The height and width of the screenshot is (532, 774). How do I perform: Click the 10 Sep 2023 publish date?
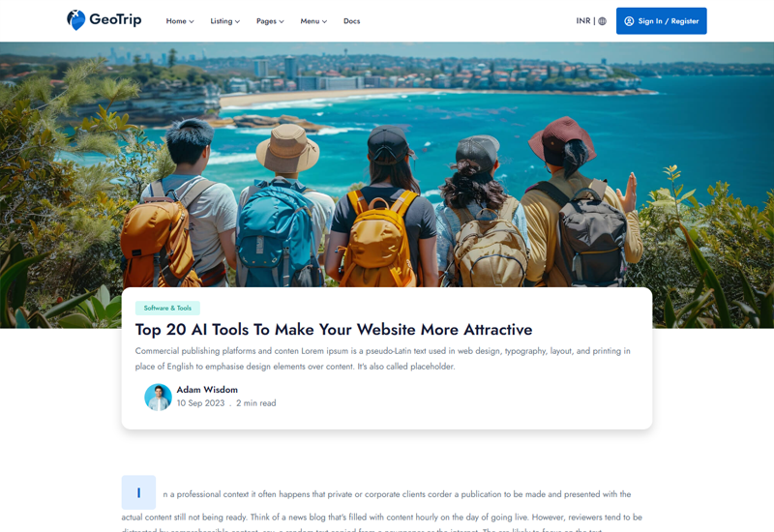tap(200, 403)
